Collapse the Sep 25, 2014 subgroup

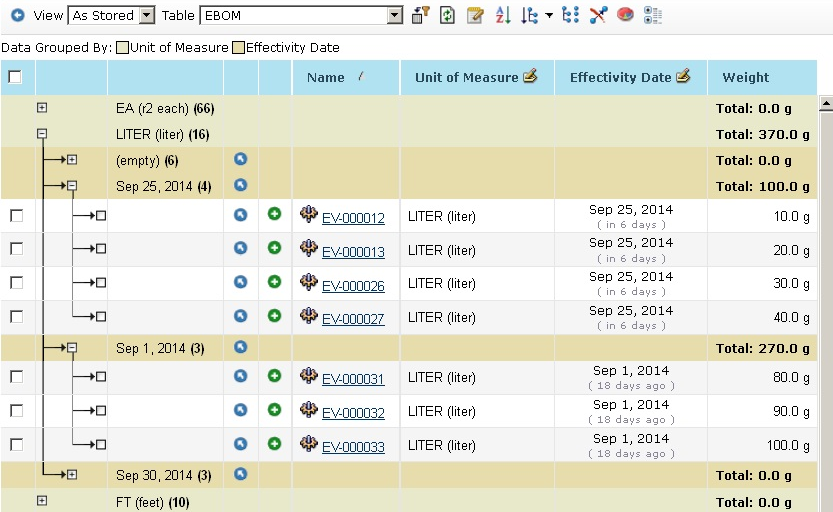point(72,185)
